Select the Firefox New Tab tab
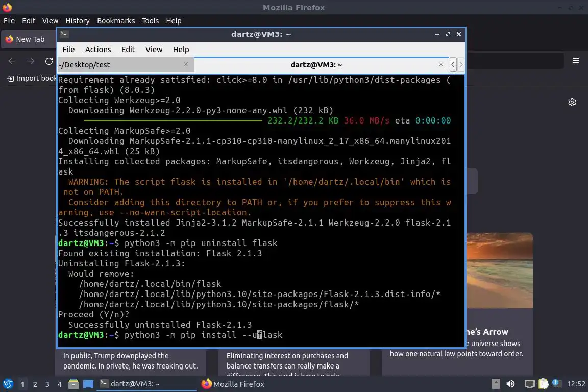 click(29, 39)
